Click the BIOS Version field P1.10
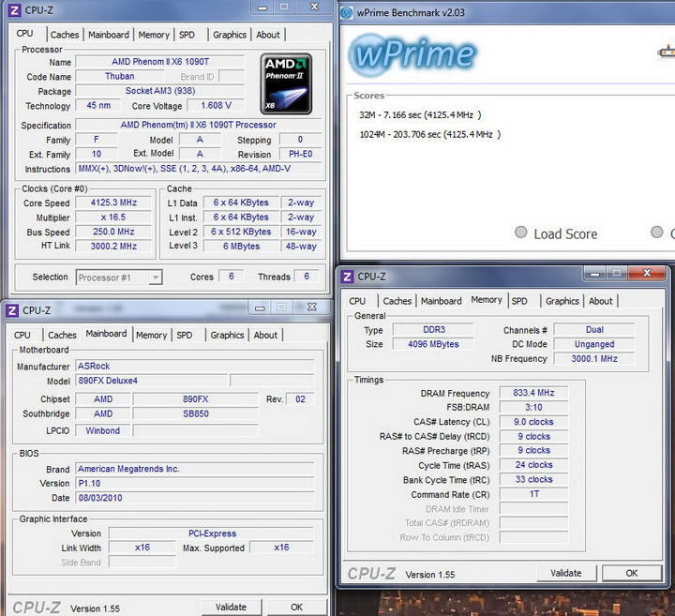 coord(195,484)
